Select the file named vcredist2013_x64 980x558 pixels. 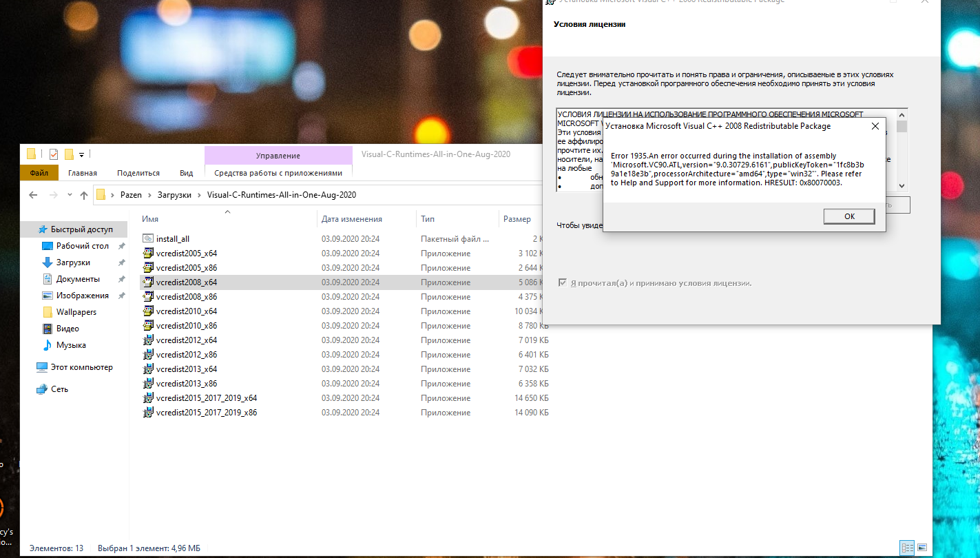pyautogui.click(x=187, y=369)
